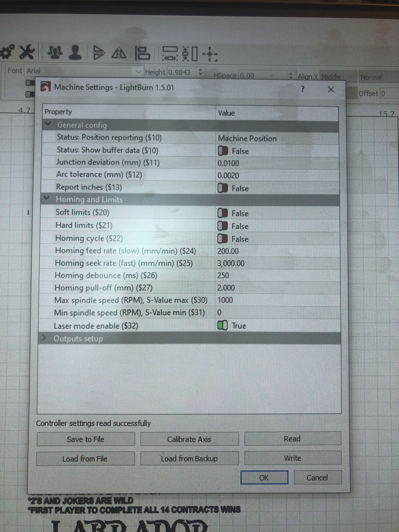Confirm with the OK button
Image resolution: width=399 pixels, height=532 pixels.
click(x=264, y=478)
